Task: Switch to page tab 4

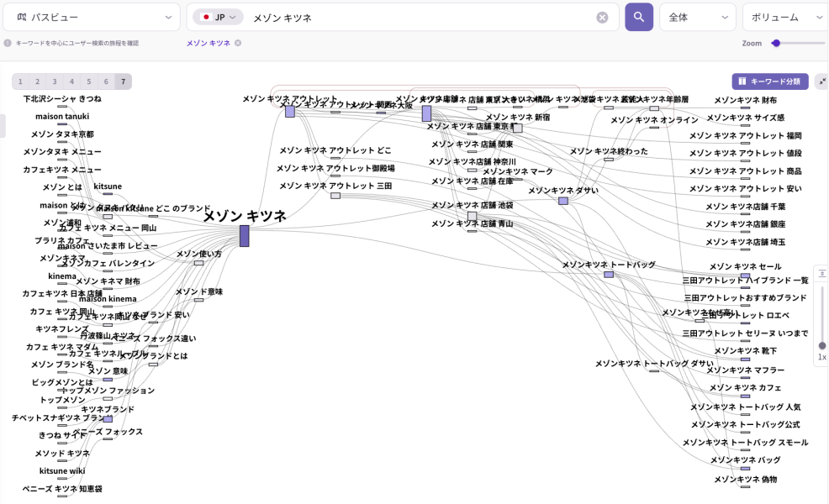Action: tap(71, 81)
